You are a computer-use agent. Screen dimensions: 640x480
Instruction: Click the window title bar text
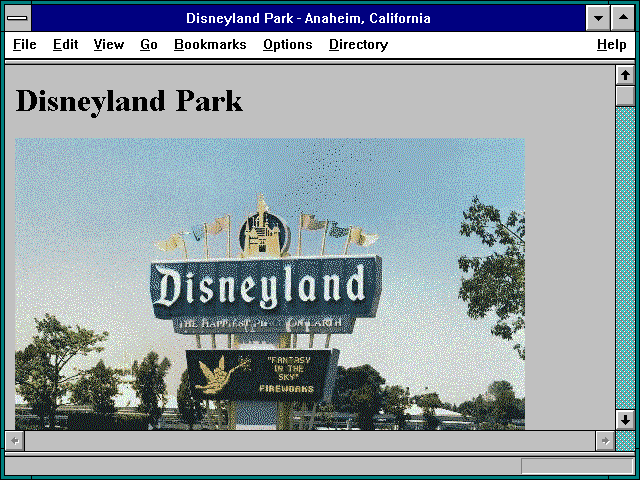(308, 18)
